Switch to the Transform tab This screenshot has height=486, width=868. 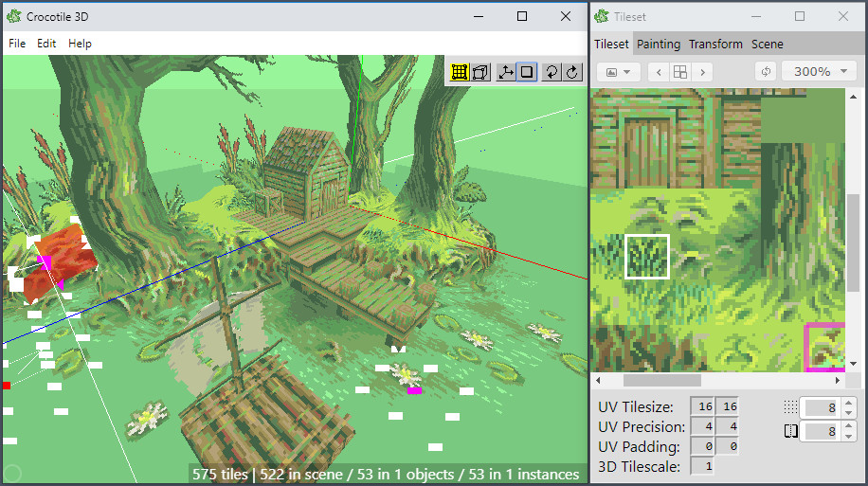coord(715,44)
